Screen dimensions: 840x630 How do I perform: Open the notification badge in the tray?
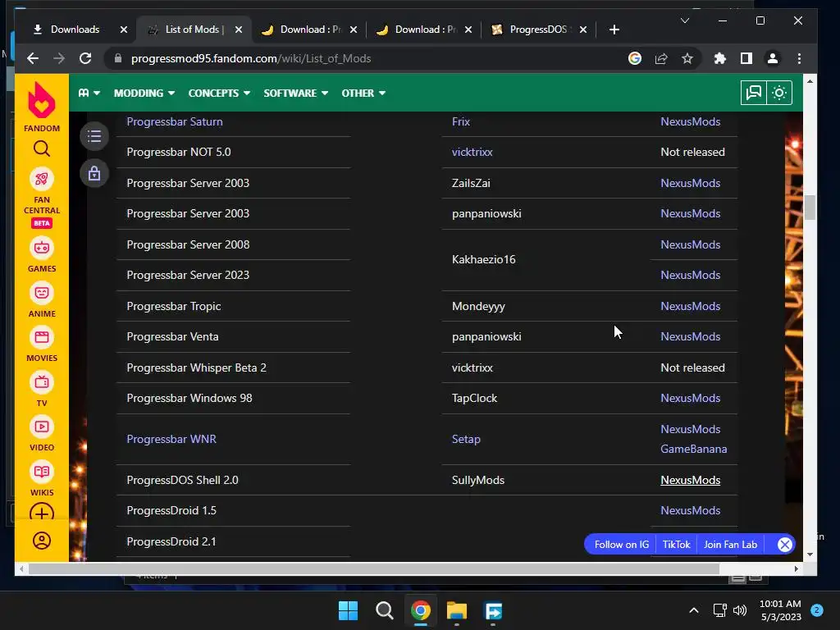tap(817, 609)
